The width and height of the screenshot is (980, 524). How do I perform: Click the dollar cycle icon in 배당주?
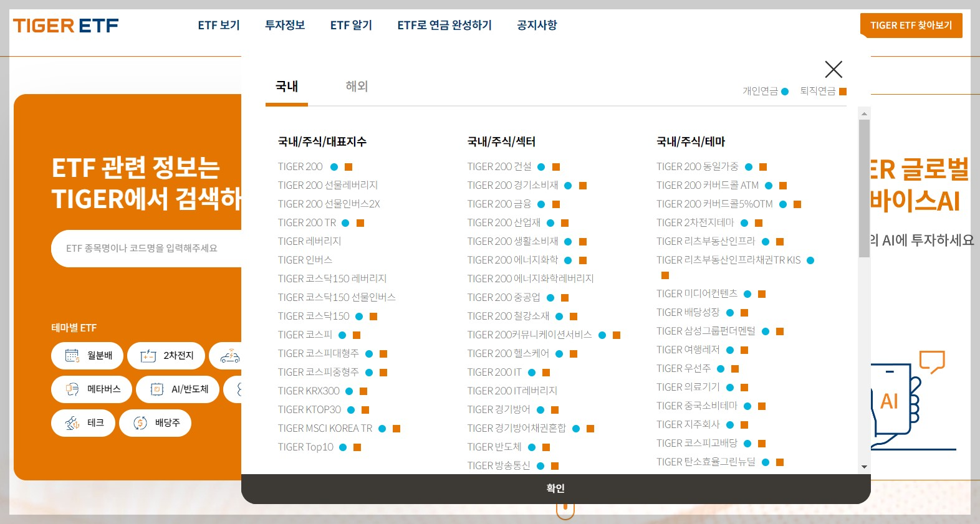tap(140, 423)
